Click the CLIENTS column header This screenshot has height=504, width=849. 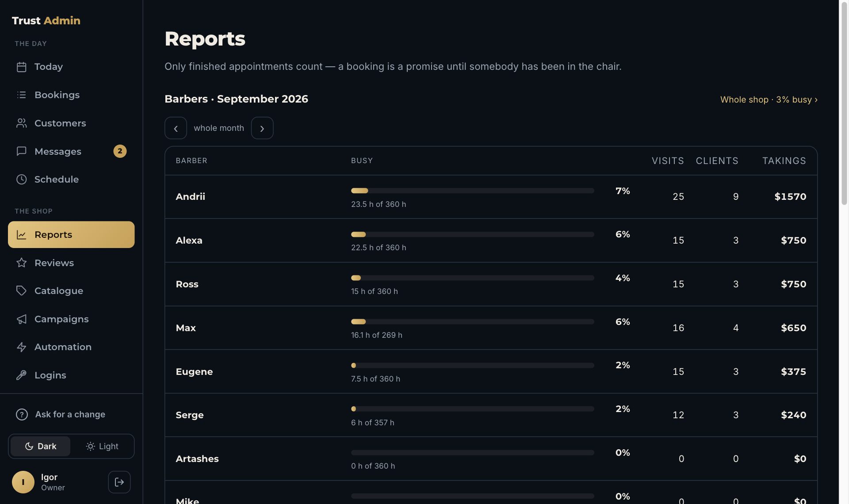tap(717, 161)
